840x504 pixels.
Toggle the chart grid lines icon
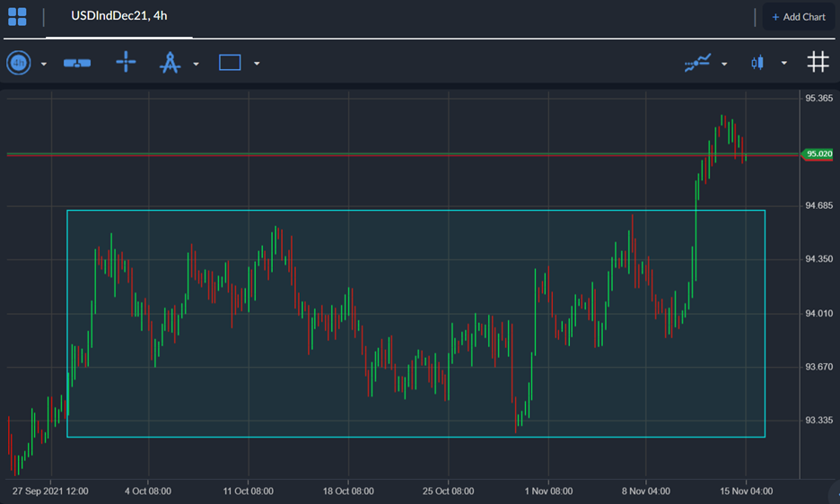818,62
